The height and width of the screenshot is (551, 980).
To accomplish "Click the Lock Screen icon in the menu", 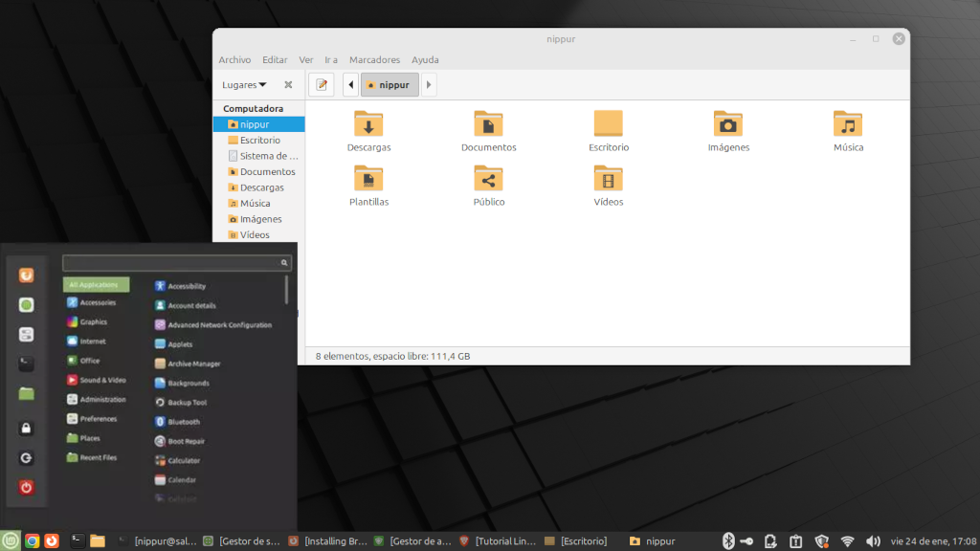I will pos(26,429).
